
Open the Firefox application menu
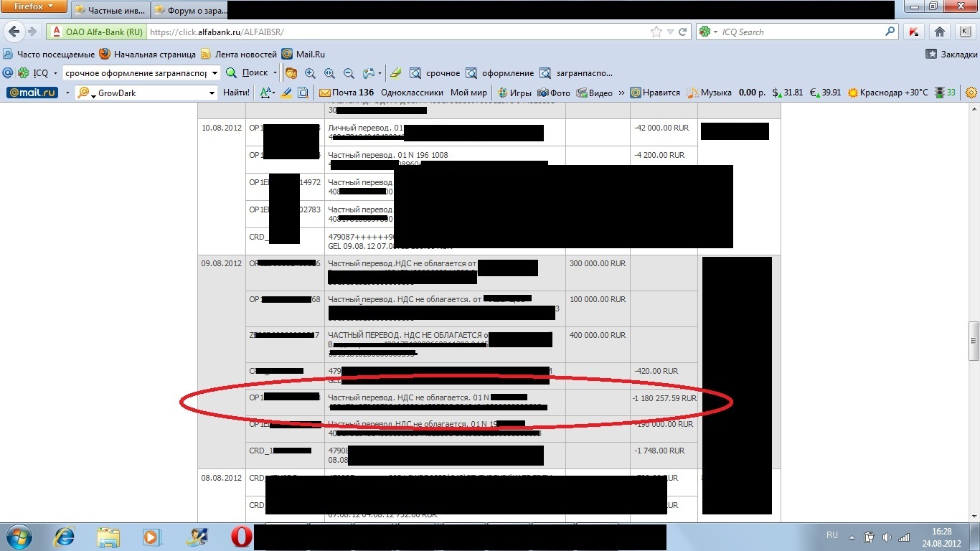tap(34, 6)
